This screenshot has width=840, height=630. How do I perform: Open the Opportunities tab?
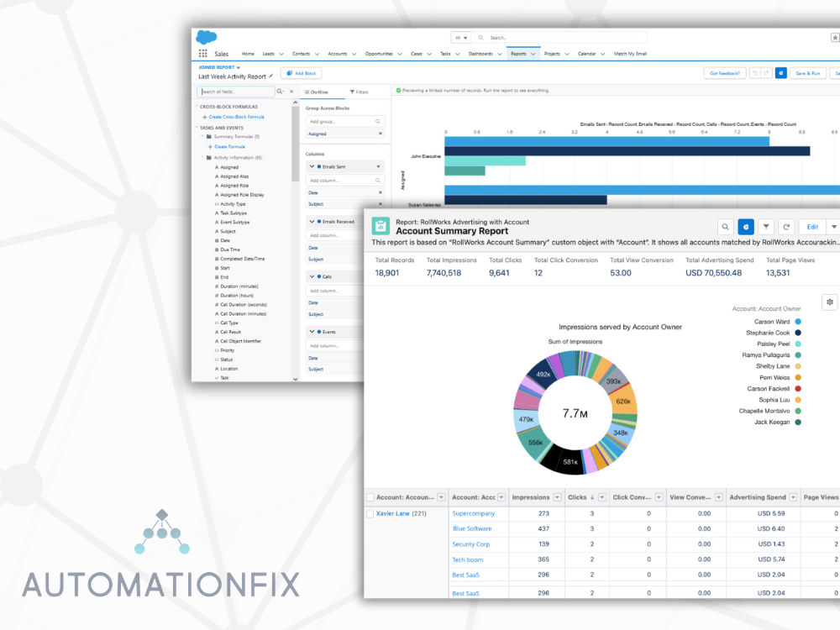[x=379, y=54]
